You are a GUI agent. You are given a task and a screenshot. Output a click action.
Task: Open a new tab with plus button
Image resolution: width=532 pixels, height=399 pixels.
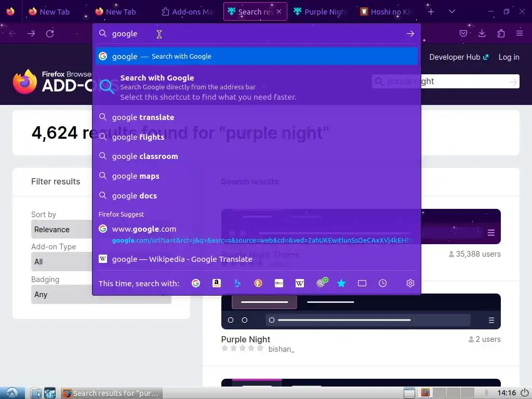[431, 12]
